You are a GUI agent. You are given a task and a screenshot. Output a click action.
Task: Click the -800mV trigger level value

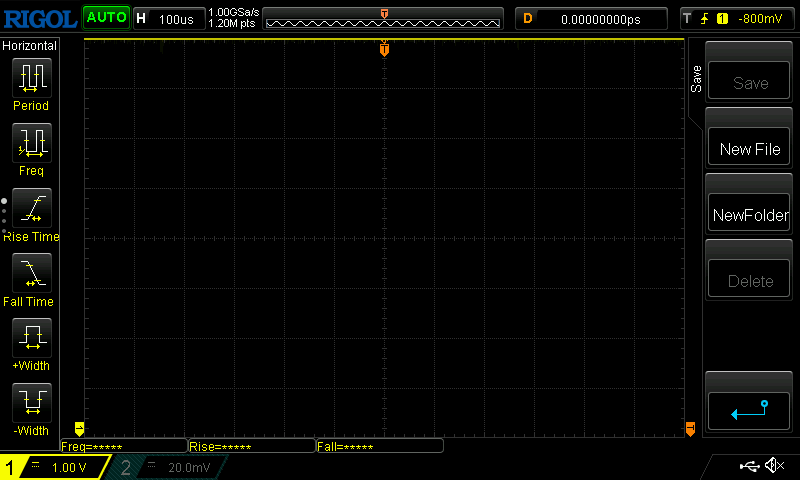coord(760,19)
